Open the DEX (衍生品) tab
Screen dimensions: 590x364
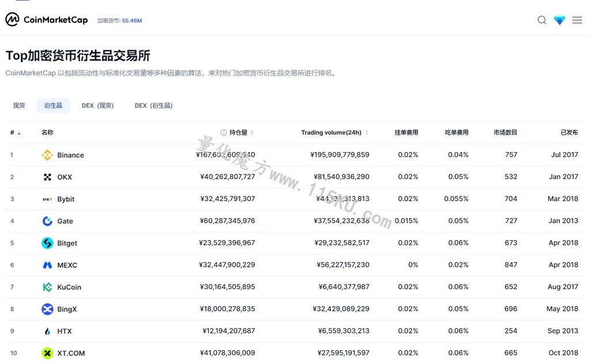(153, 105)
